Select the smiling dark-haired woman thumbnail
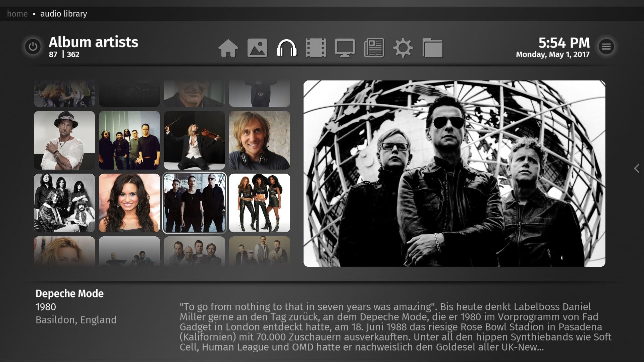This screenshot has width=644, height=362. 129,203
